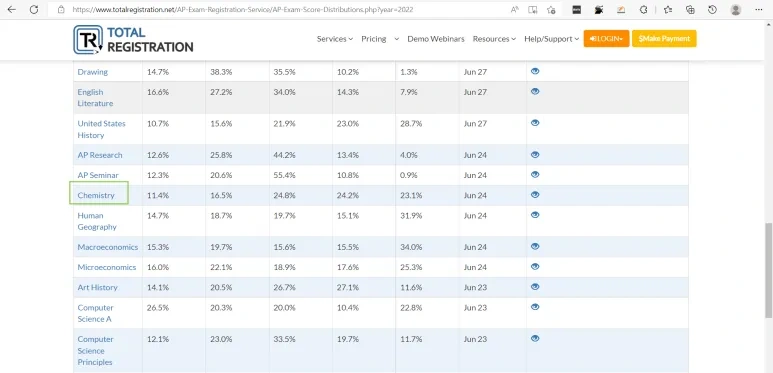The width and height of the screenshot is (773, 373).
Task: Open the Art History link
Action: pos(97,287)
